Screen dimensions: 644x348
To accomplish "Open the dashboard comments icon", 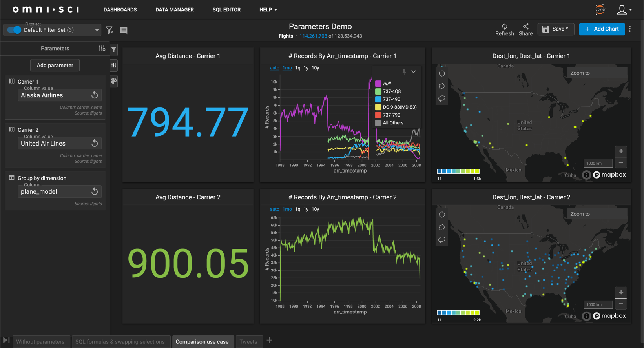I will (x=124, y=30).
